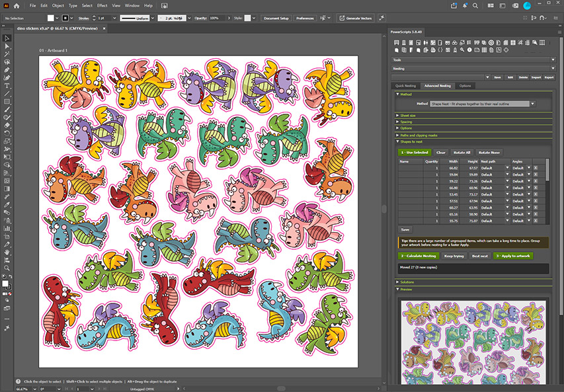This screenshot has height=392, width=564.
Task: Select the Type tool
Action: point(7,86)
